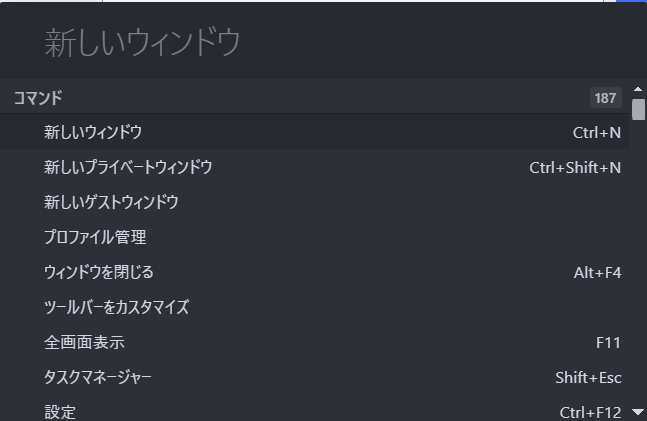Click the scrollbar down arrow
The height and width of the screenshot is (421, 647).
(638, 412)
